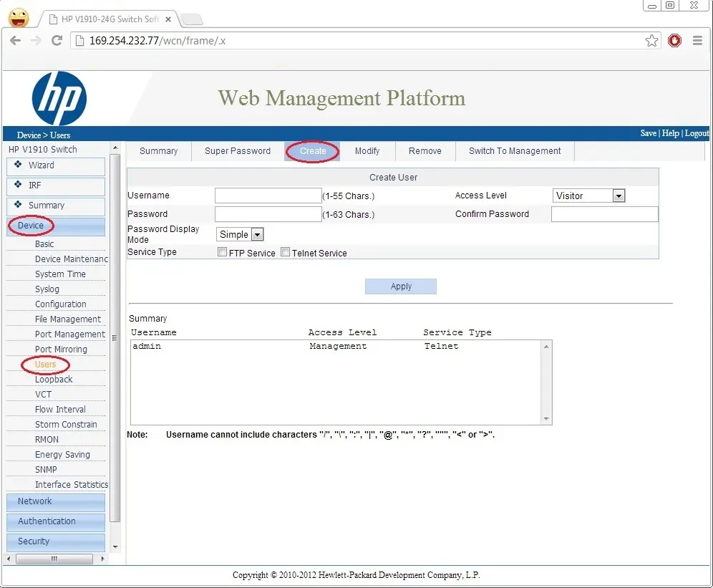This screenshot has width=713, height=588.
Task: Click the browser back arrow
Action: click(x=15, y=41)
